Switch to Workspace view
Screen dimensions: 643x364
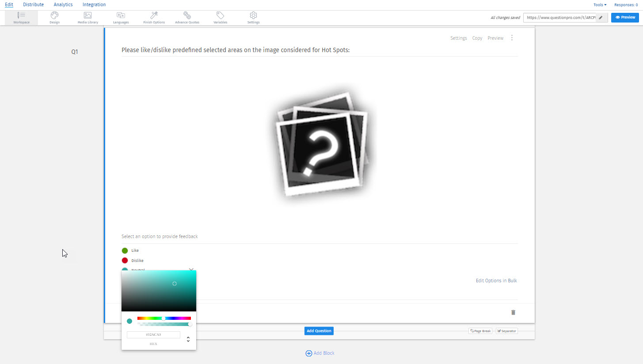(21, 18)
